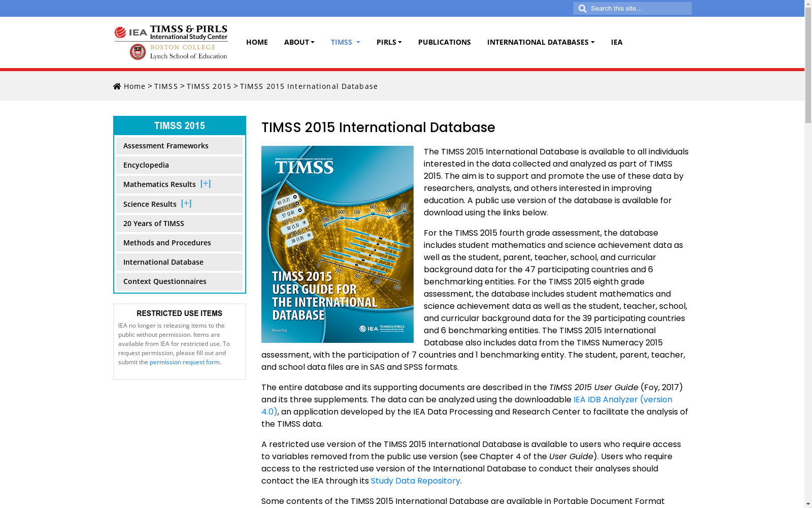The width and height of the screenshot is (812, 508).
Task: Click the TIMSS & PIRLS logo
Action: (171, 42)
